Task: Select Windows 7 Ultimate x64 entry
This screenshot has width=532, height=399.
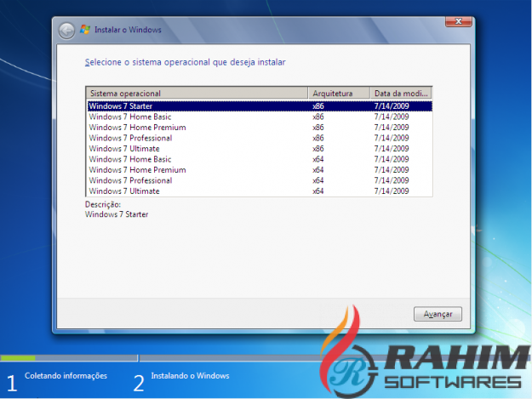Action: click(x=260, y=191)
